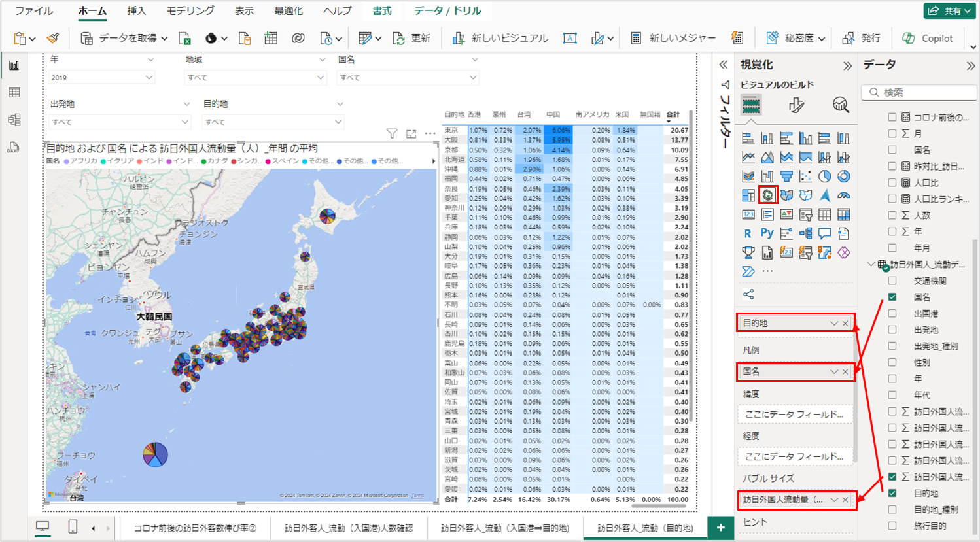The height and width of the screenshot is (542, 980).
Task: Select the highlighted pie map visual icon
Action: (767, 195)
